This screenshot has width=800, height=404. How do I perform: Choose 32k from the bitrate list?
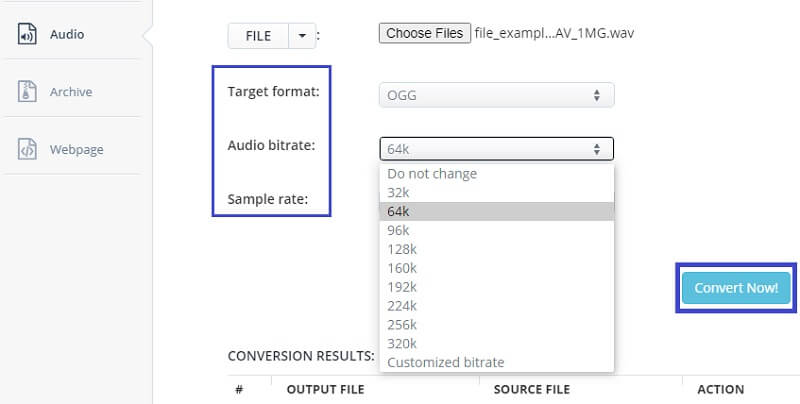click(x=398, y=192)
